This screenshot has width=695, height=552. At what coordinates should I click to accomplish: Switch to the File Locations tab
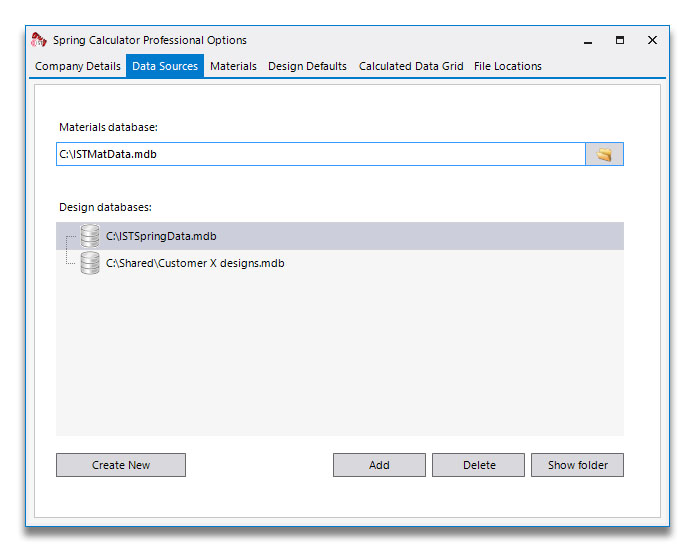click(508, 66)
